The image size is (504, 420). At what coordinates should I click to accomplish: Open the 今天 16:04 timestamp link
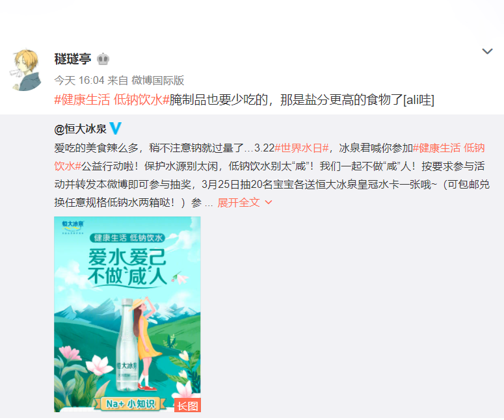[x=79, y=81]
